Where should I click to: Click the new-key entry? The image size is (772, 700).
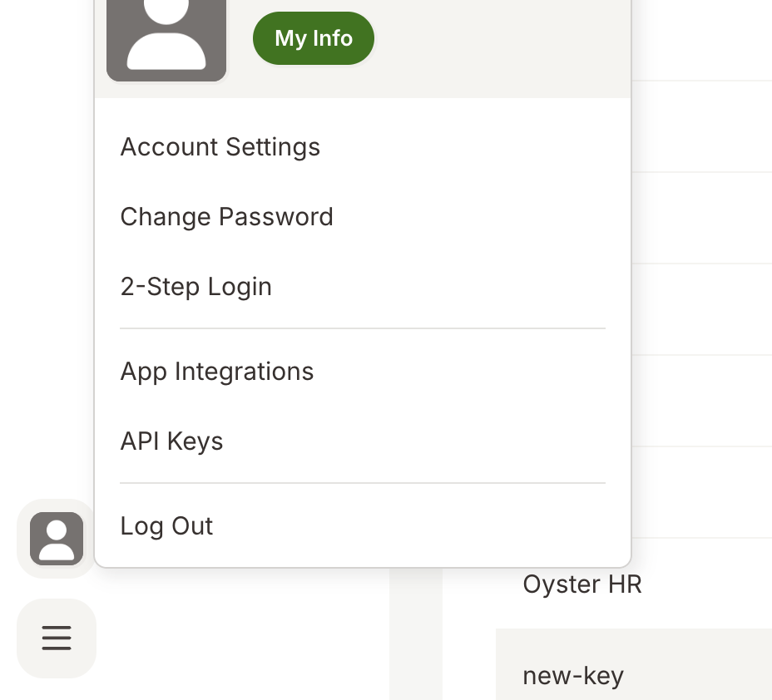(x=573, y=675)
